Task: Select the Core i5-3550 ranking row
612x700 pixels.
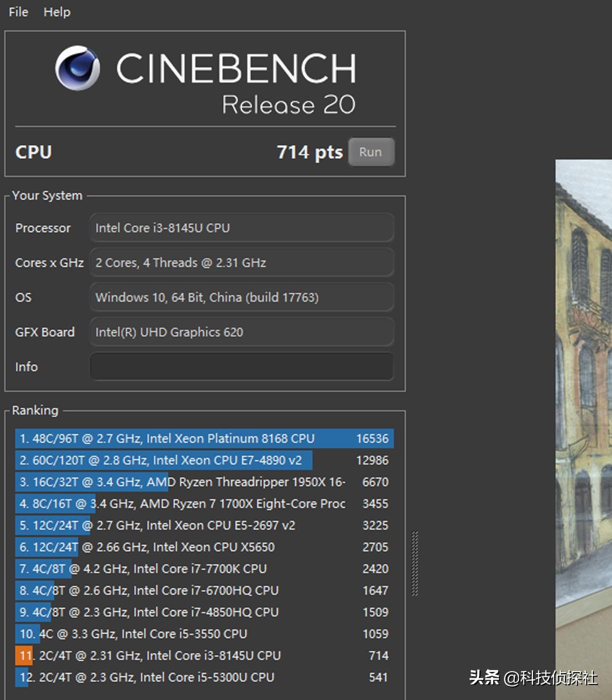Action: (x=204, y=634)
